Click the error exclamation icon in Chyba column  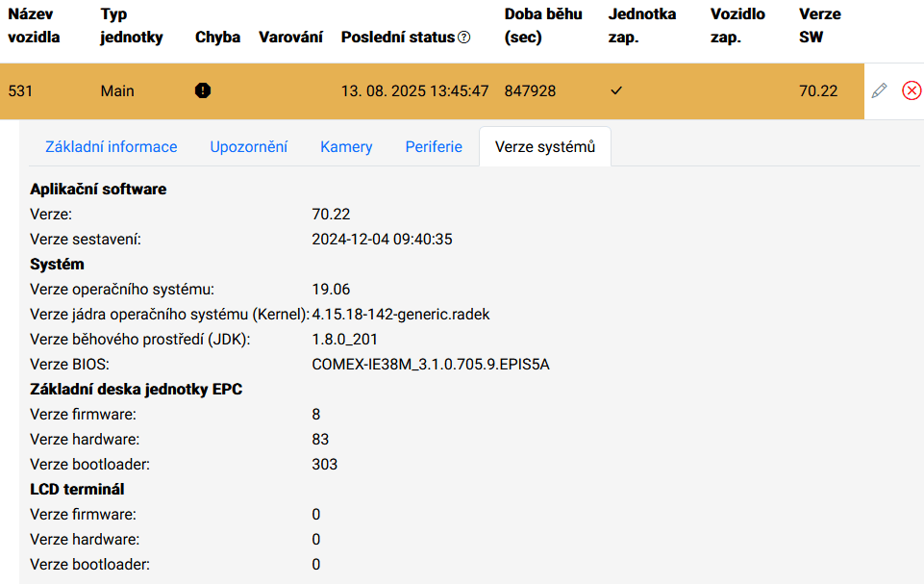coord(203,90)
